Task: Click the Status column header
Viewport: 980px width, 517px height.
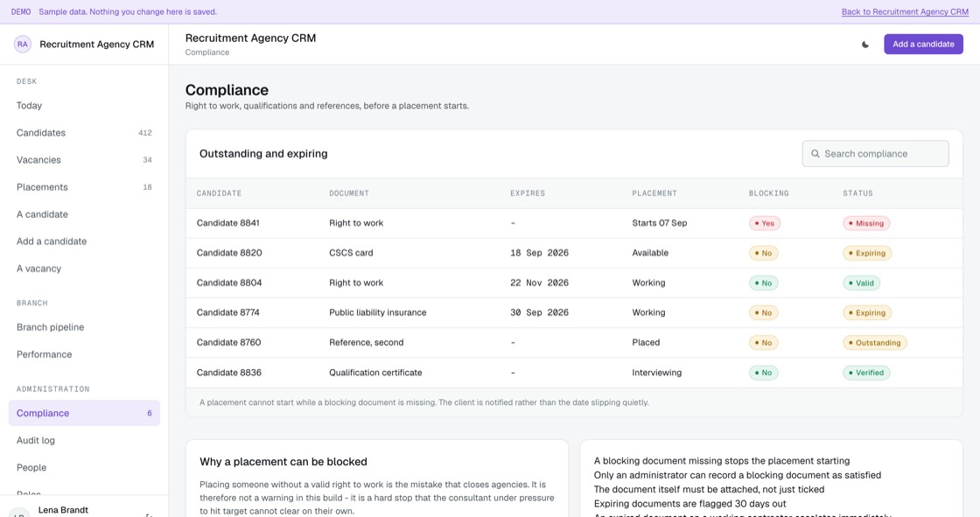Action: coord(857,193)
